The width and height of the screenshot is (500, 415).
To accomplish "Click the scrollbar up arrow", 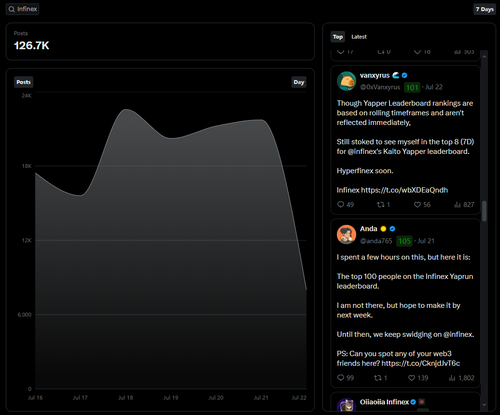I will pyautogui.click(x=484, y=57).
